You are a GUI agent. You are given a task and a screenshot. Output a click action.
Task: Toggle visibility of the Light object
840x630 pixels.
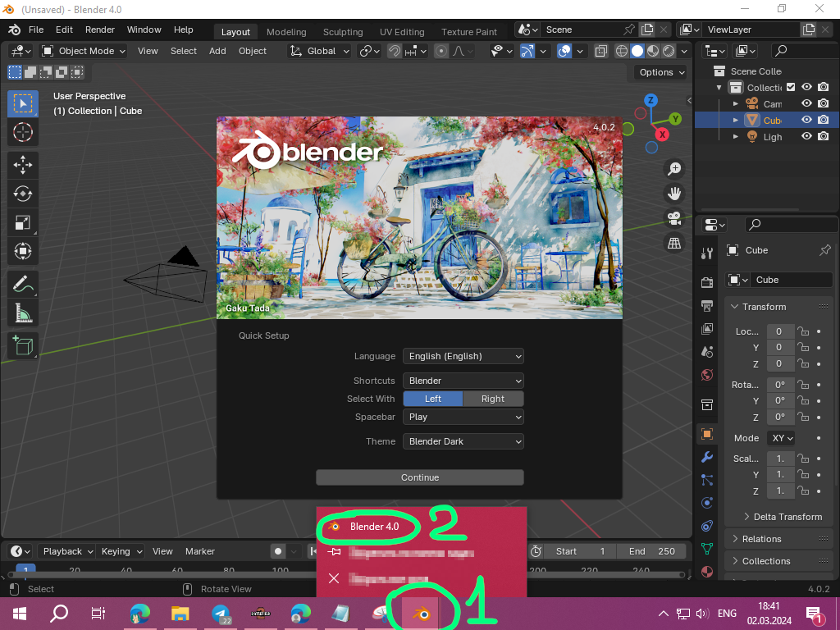pyautogui.click(x=806, y=137)
